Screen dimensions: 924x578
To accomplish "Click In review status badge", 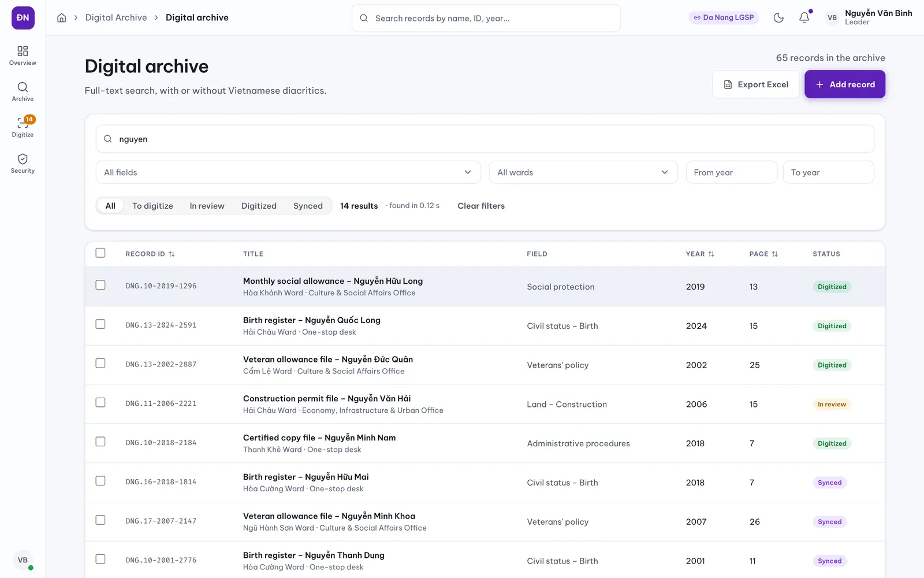I will tap(832, 405).
